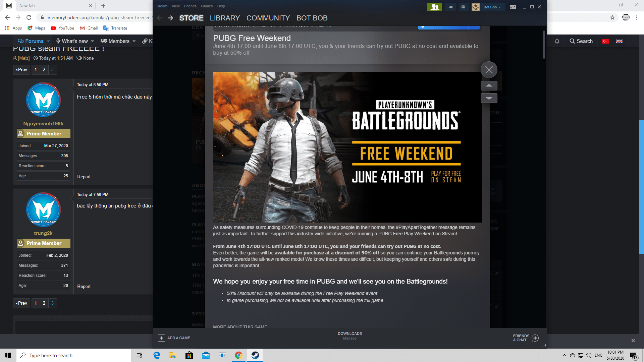The width and height of the screenshot is (644, 362).
Task: Open the Chrome three-dot menu
Action: pyautogui.click(x=637, y=17)
